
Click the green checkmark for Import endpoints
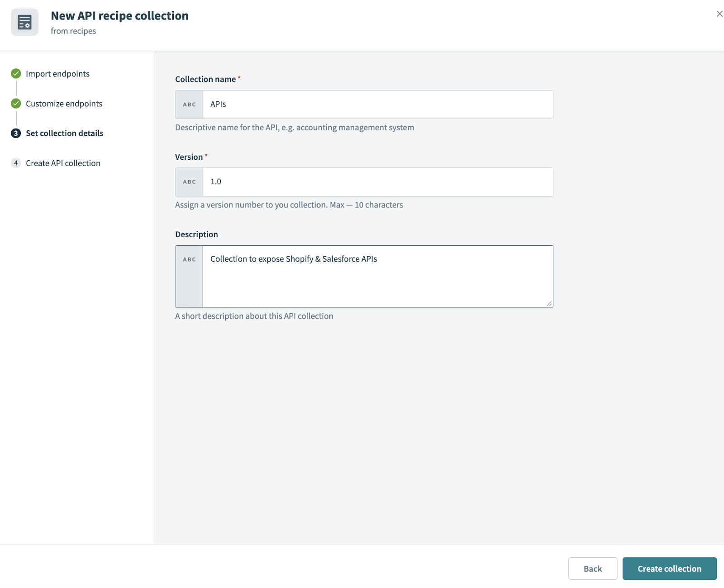tap(16, 73)
